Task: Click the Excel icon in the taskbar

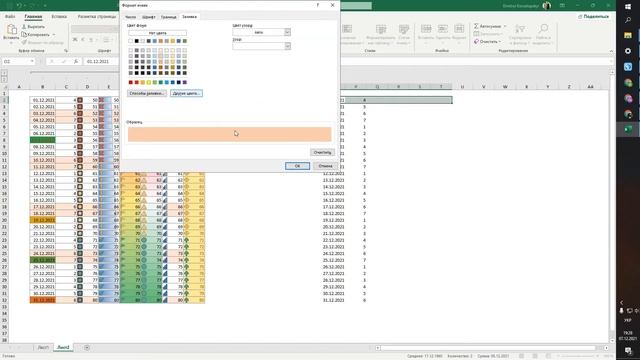Action: (x=628, y=130)
